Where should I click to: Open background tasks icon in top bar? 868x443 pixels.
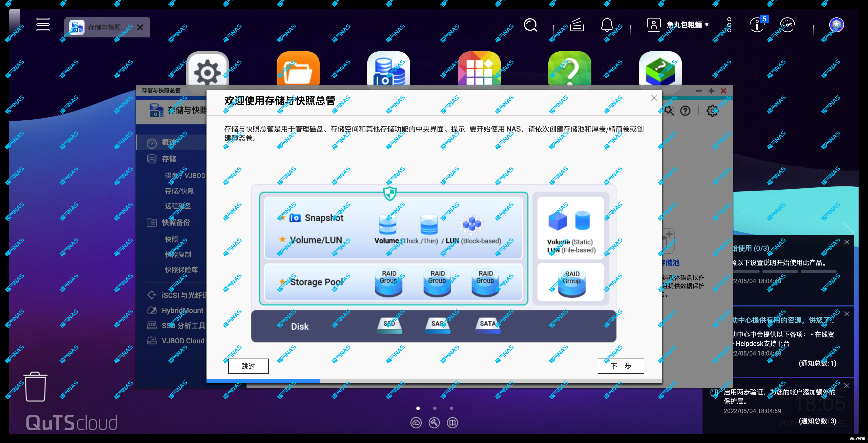click(x=576, y=25)
